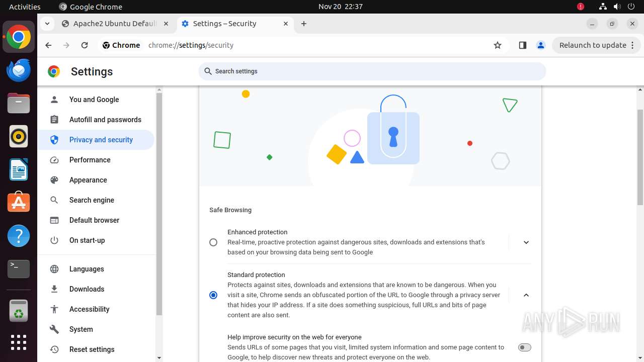Click the You and Google person icon
The width and height of the screenshot is (644, 362).
pos(54,100)
